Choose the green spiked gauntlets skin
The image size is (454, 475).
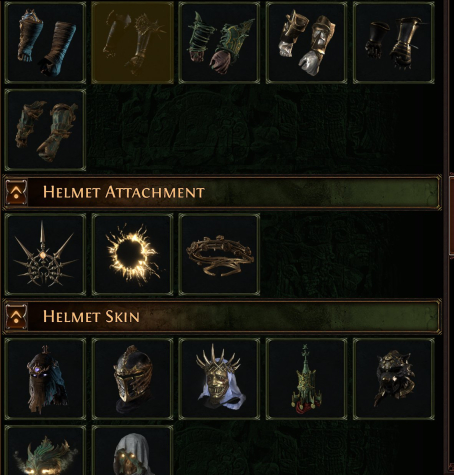coord(219,42)
